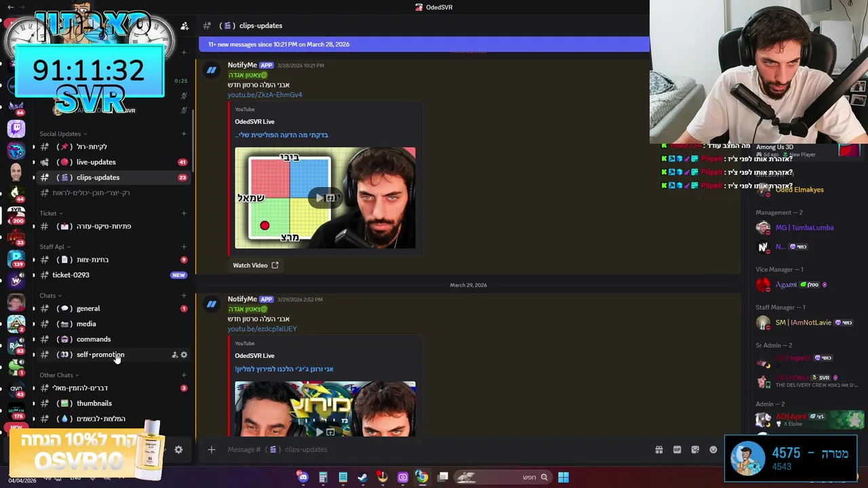Image resolution: width=868 pixels, height=488 pixels.
Task: Open user settings gear near promo banner
Action: click(x=178, y=449)
